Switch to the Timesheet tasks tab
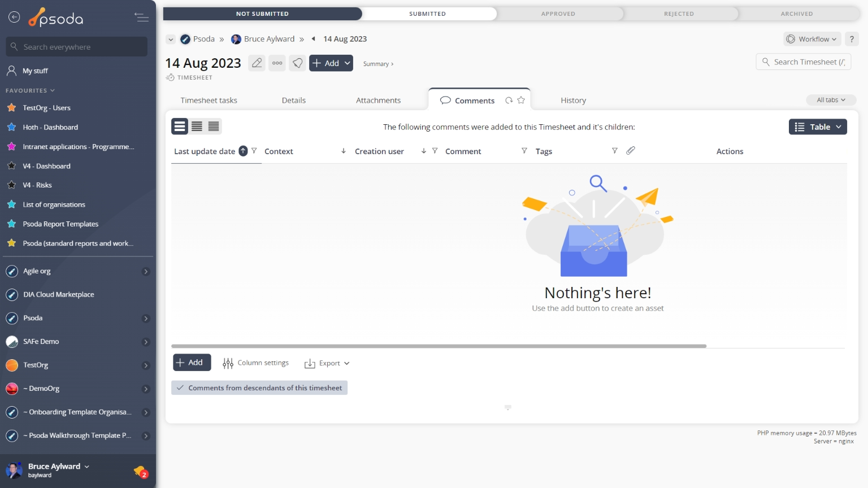Image resolution: width=868 pixels, height=488 pixels. pyautogui.click(x=209, y=101)
